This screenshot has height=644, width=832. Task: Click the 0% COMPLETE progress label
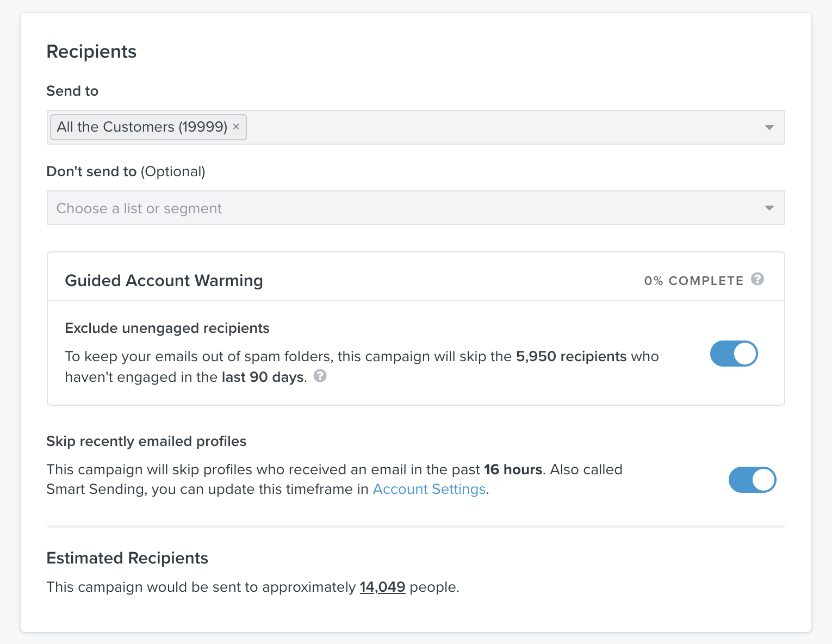coord(693,281)
